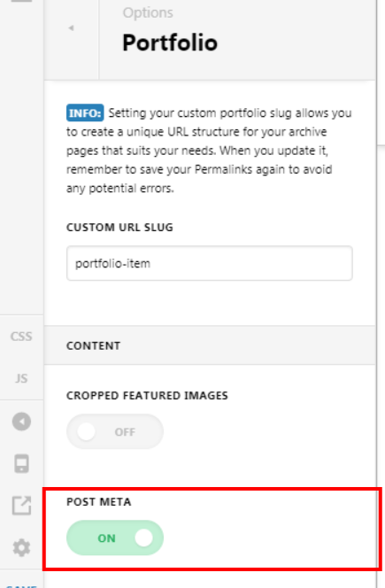Click the Cropped Featured Images label

147,396
